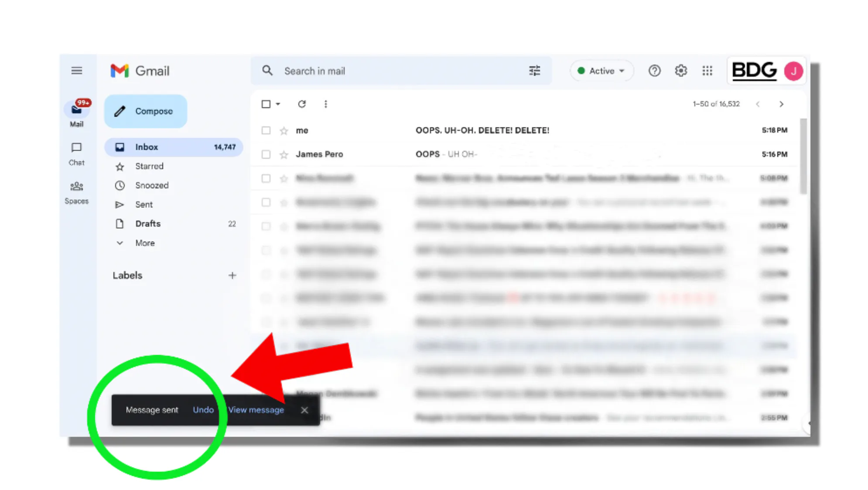
Task: Open the main menu hamburger icon
Action: [x=77, y=71]
